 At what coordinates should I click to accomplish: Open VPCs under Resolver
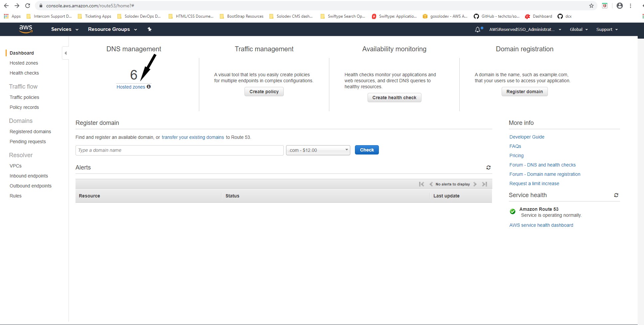pos(16,166)
